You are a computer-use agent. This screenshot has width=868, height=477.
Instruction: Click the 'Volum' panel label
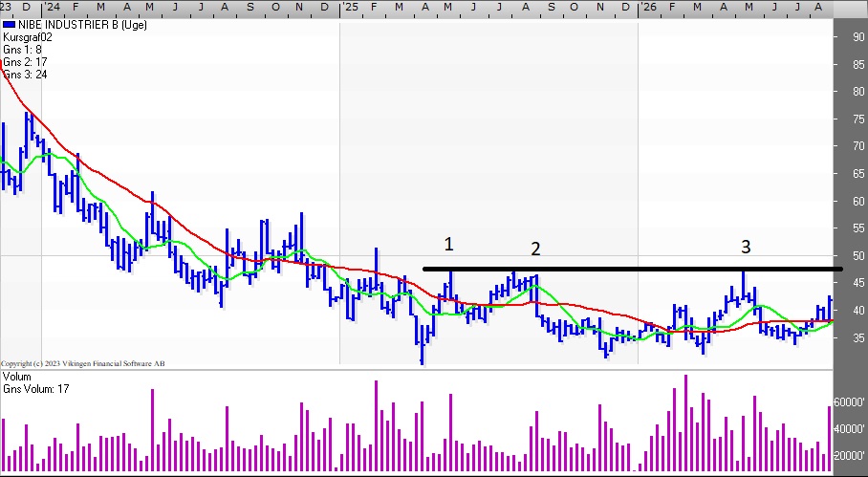tap(16, 377)
